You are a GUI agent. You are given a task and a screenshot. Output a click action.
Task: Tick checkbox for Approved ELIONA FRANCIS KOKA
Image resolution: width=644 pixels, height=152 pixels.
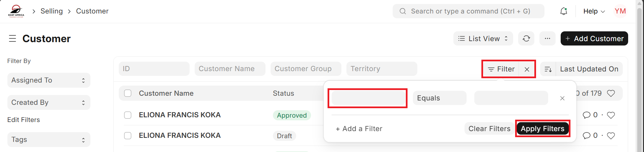(128, 115)
